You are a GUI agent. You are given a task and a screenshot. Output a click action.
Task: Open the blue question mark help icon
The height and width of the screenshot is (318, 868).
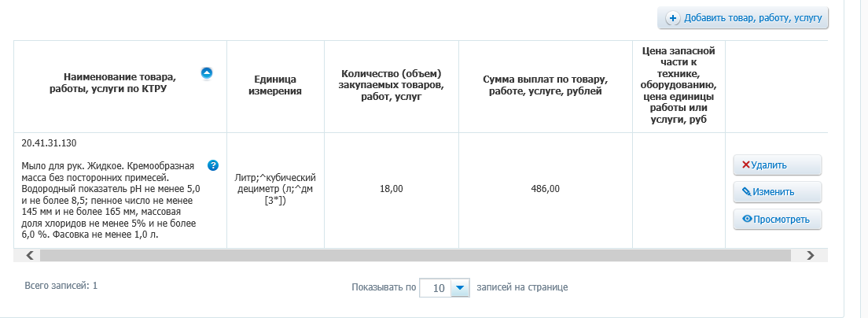pyautogui.click(x=212, y=165)
